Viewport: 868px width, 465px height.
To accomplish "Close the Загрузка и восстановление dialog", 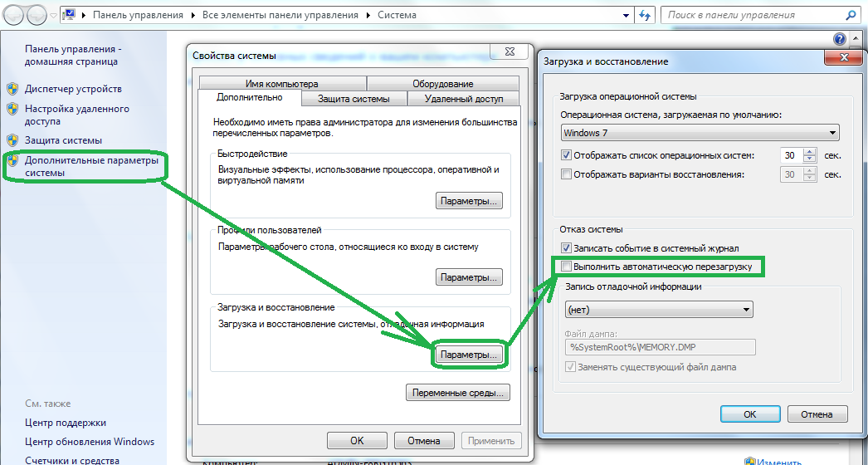I will pyautogui.click(x=844, y=56).
